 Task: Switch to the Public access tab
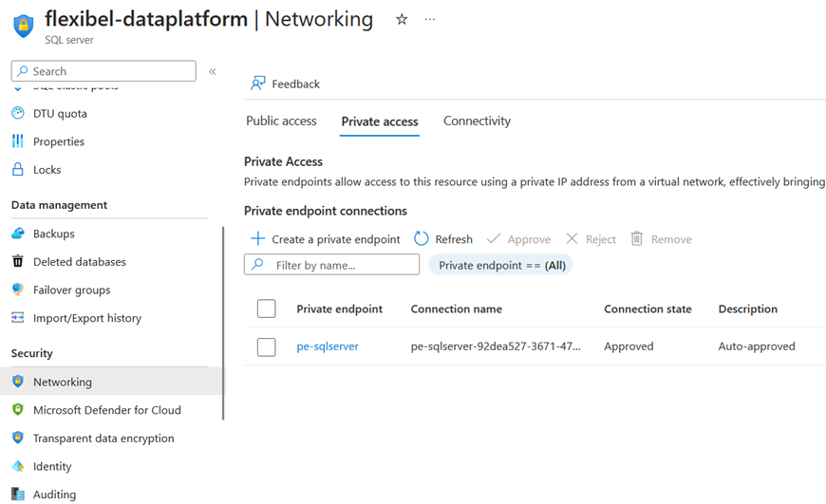tap(281, 121)
